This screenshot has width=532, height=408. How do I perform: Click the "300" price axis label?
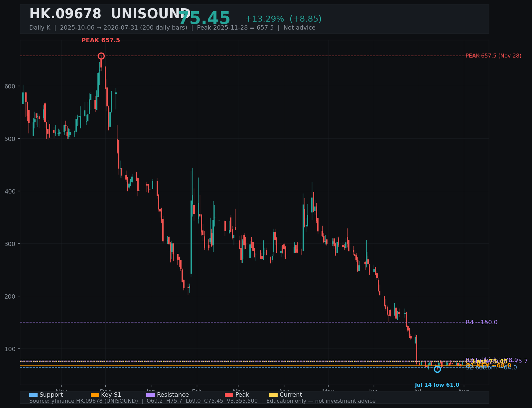pos(10,244)
